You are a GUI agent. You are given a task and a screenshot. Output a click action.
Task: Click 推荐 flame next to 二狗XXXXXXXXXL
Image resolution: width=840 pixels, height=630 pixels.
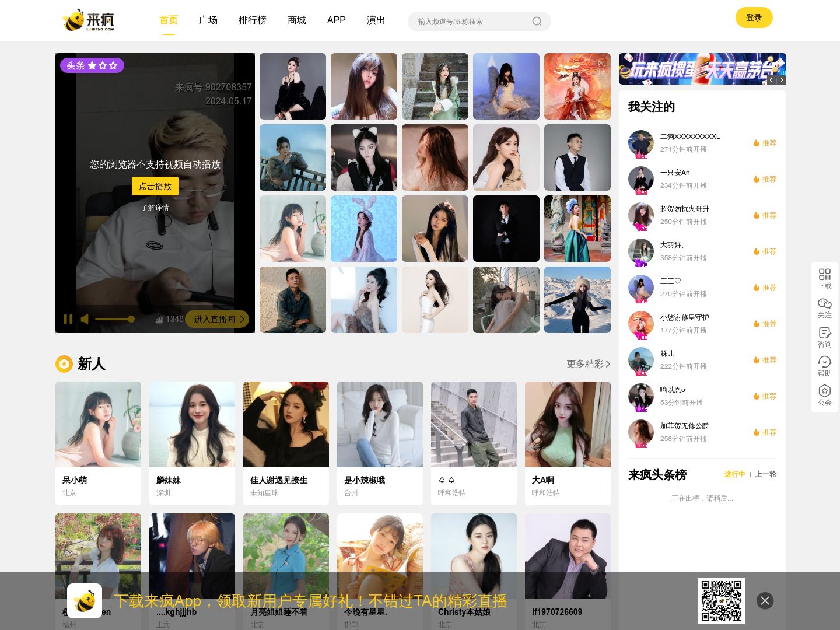pyautogui.click(x=764, y=143)
